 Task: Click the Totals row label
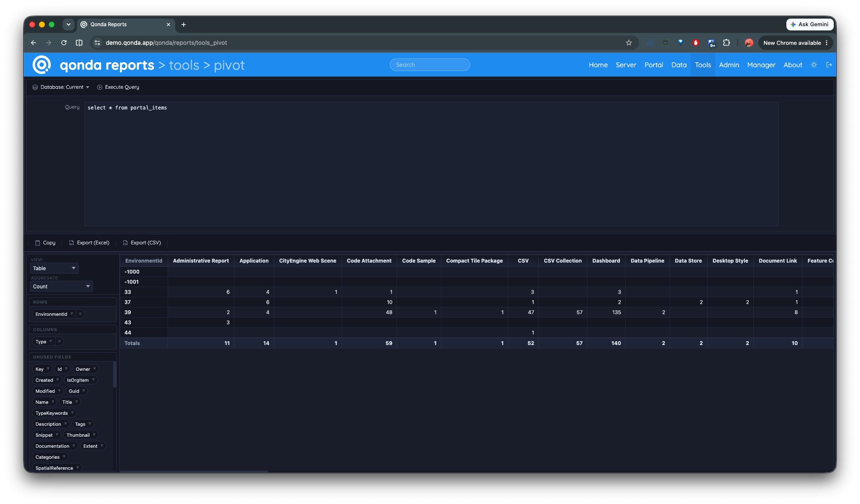pyautogui.click(x=132, y=343)
